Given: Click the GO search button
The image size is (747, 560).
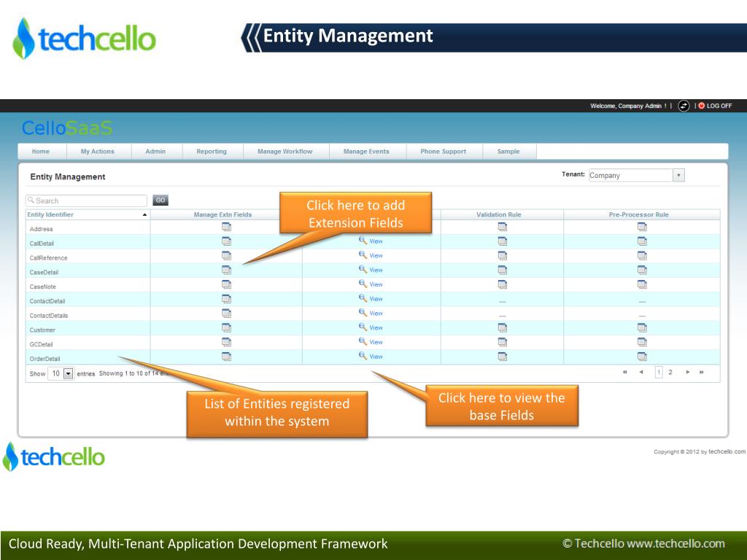Looking at the screenshot, I should (x=160, y=201).
